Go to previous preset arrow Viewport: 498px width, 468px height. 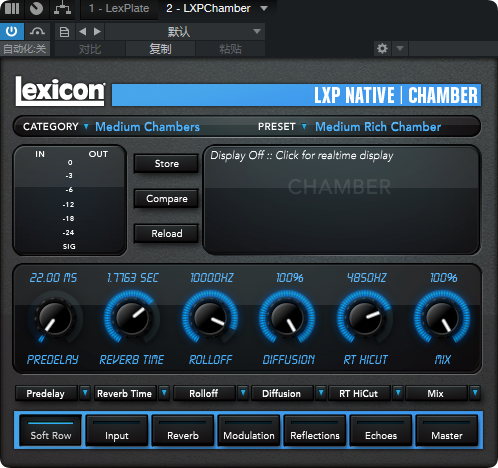(83, 32)
